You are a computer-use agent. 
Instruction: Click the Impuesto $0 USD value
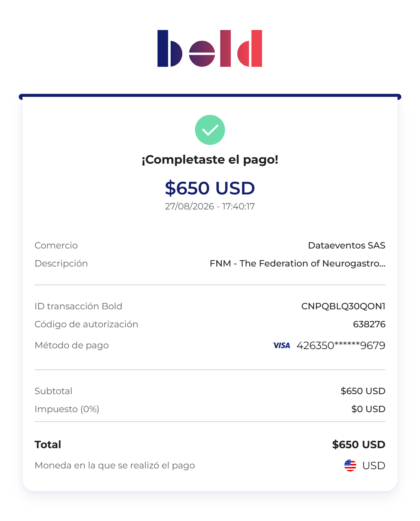tap(368, 409)
